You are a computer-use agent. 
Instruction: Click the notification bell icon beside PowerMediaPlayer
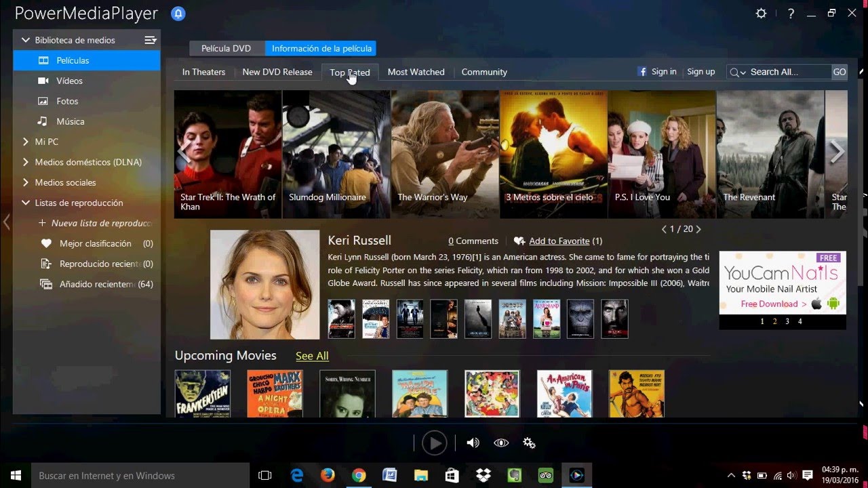[178, 14]
